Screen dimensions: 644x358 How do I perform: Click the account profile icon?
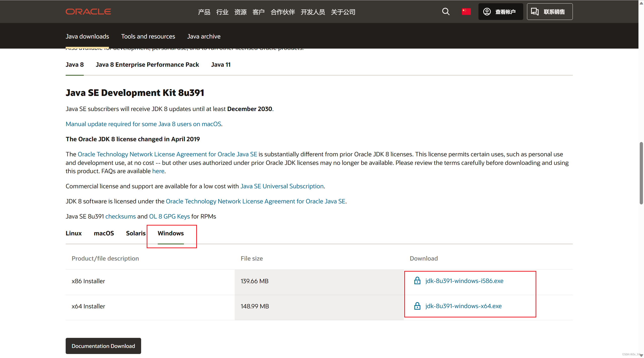(x=487, y=12)
